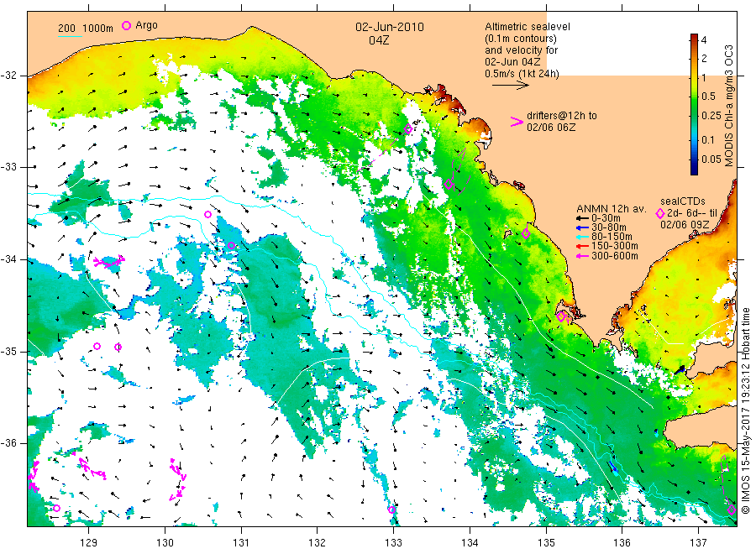Click the date label 02-Jun-2010
Screen dimensions: 756x554
390,27
